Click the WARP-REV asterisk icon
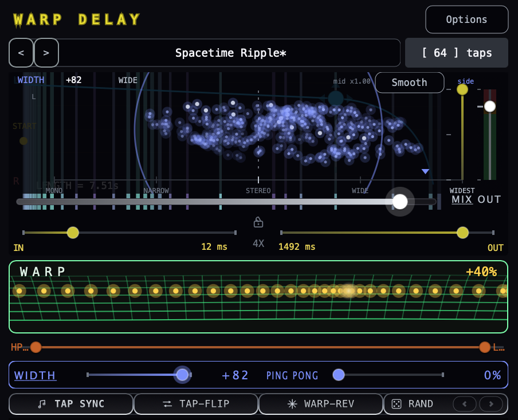518x420 pixels. click(292, 404)
